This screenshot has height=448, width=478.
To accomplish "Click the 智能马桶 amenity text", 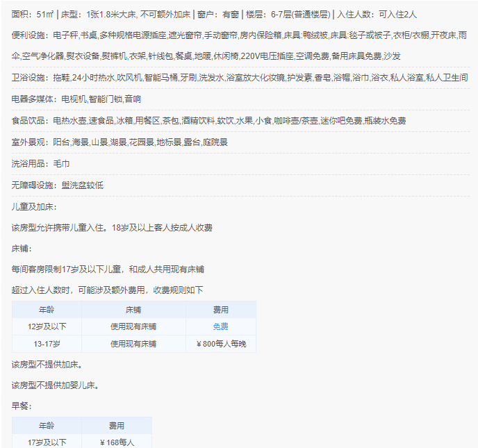I will coord(161,78).
